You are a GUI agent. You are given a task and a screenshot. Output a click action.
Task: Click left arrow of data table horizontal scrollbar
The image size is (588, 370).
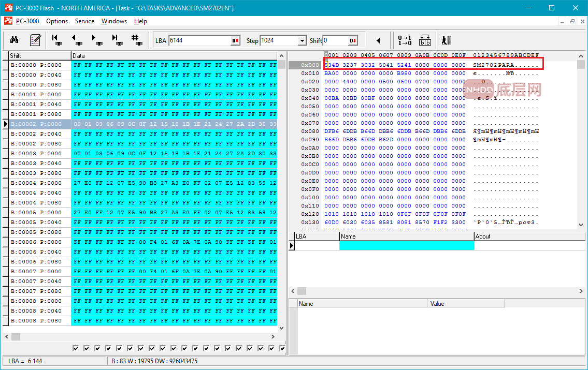coord(7,337)
